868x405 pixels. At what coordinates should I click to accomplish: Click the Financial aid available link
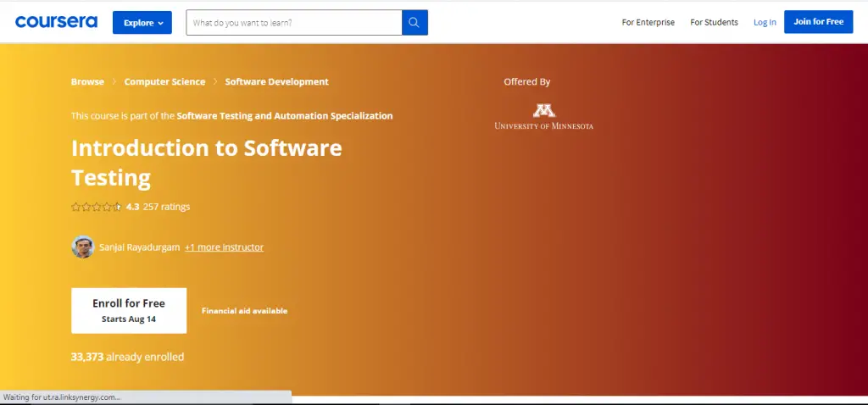click(244, 311)
